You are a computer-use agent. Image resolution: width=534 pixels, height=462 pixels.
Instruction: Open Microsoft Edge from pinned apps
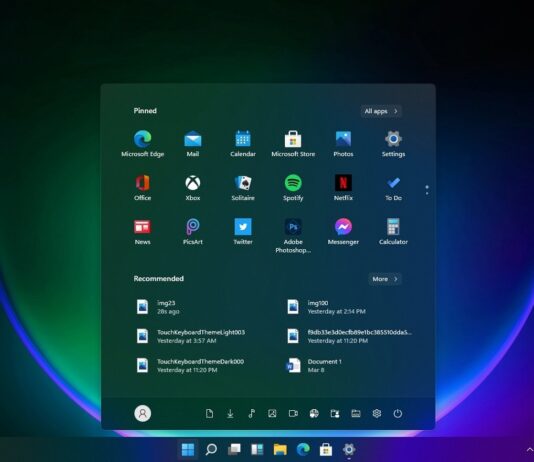coord(143,143)
